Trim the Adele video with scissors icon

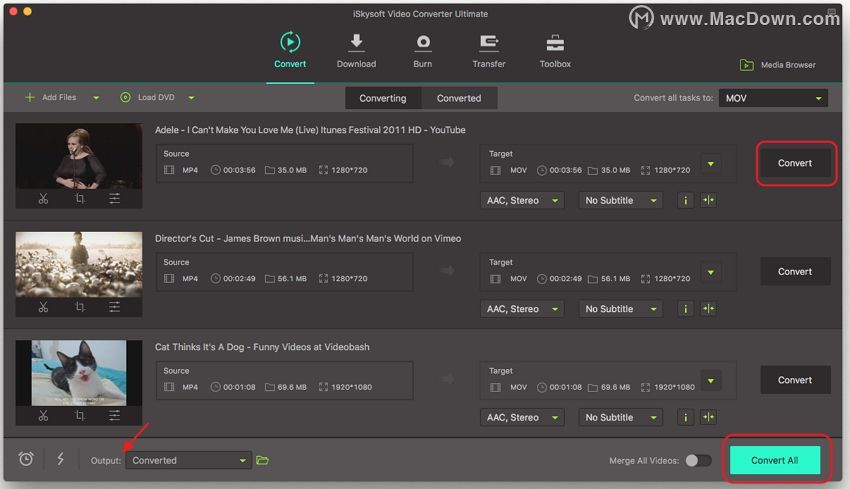(x=43, y=199)
